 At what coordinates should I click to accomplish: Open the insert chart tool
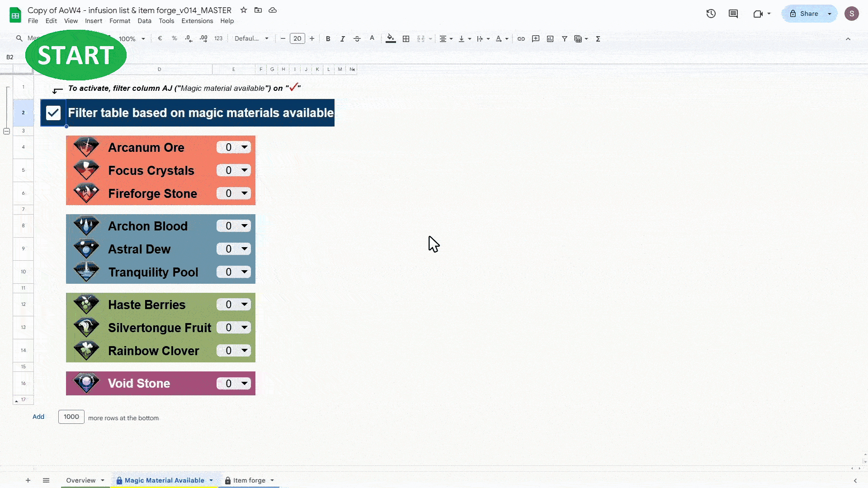point(550,39)
